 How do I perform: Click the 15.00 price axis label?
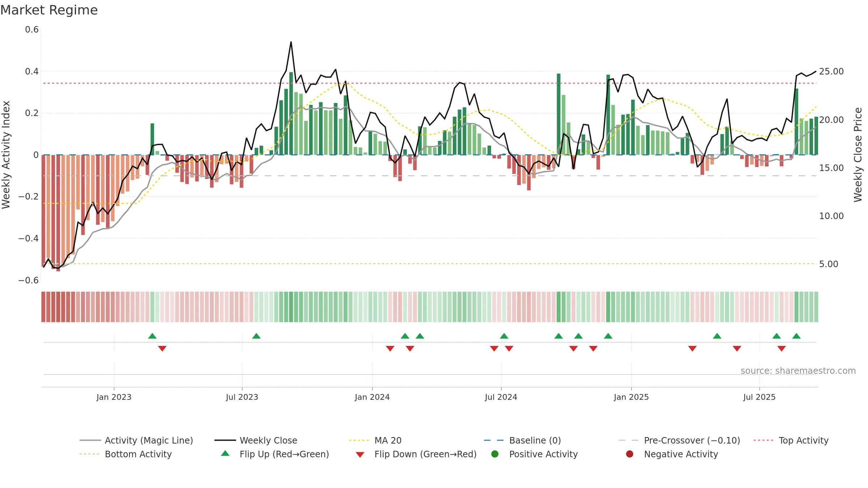(x=831, y=168)
